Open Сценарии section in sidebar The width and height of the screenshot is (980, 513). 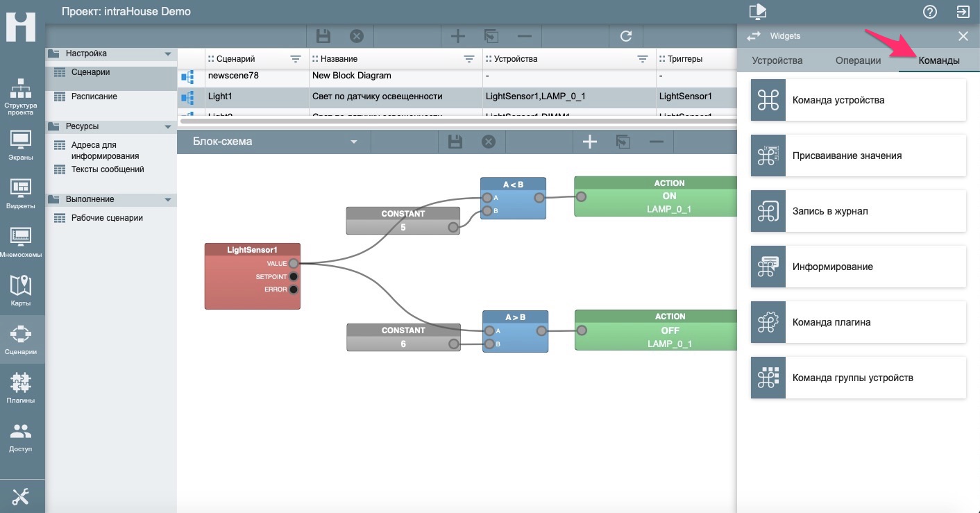click(22, 339)
